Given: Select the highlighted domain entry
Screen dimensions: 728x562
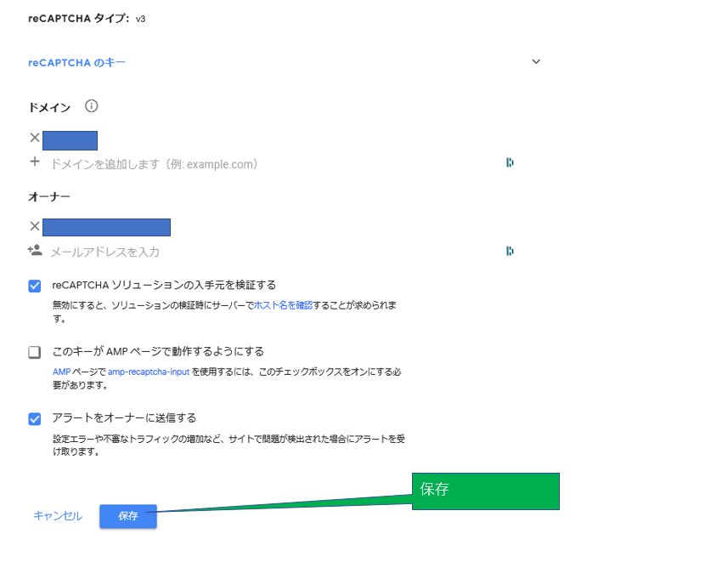Looking at the screenshot, I should (70, 139).
